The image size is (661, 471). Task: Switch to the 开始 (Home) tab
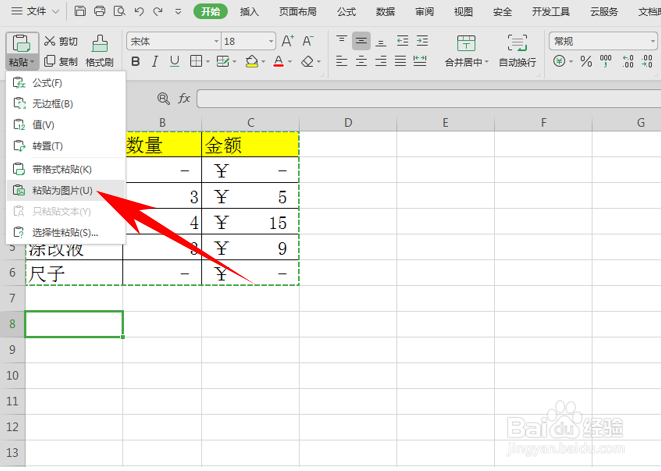click(210, 11)
